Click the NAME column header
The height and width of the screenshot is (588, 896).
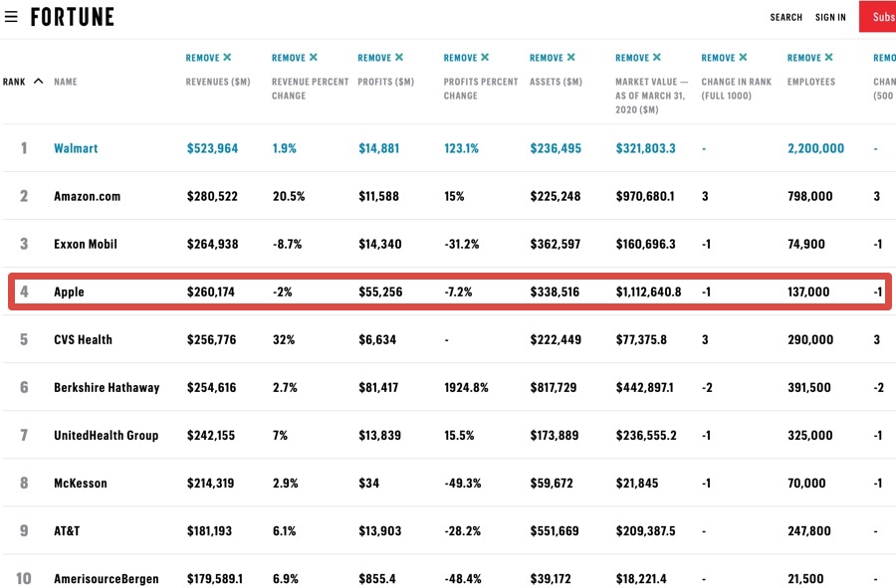[64, 82]
